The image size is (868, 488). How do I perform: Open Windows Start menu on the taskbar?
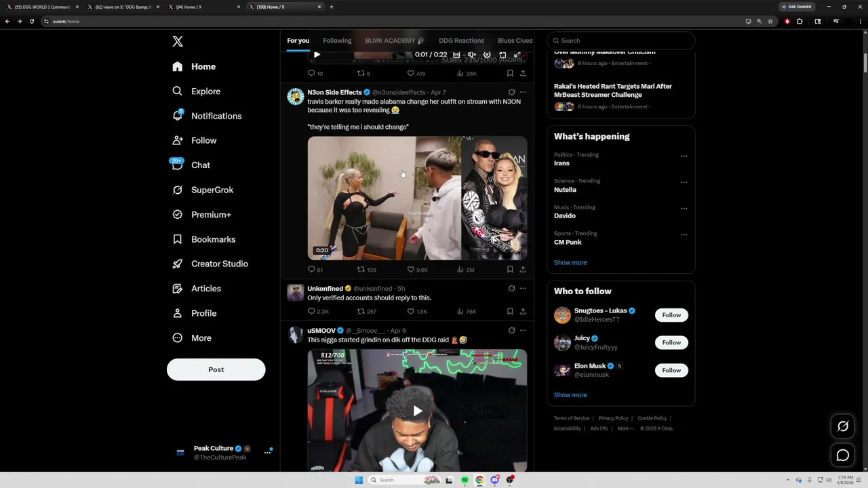coord(359,480)
